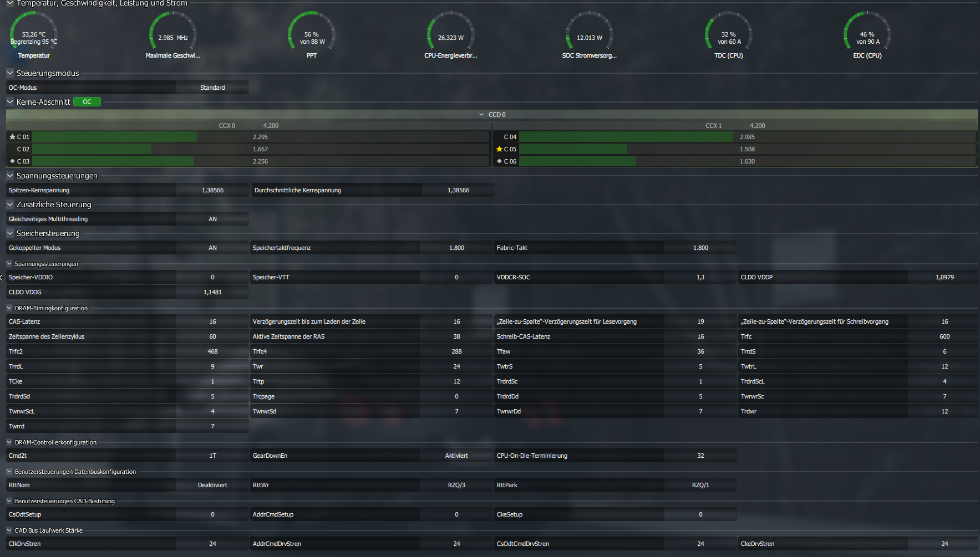Click the GearDownEn value Aktiviert
Image resolution: width=980 pixels, height=557 pixels.
(x=456, y=456)
